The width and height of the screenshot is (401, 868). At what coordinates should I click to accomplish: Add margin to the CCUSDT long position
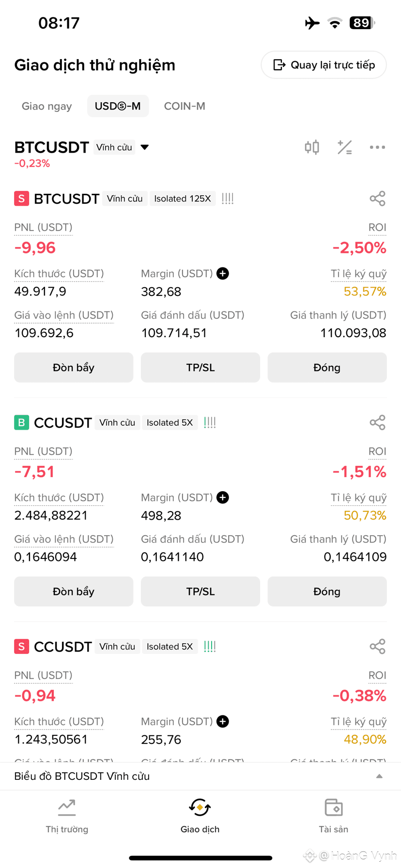click(223, 497)
